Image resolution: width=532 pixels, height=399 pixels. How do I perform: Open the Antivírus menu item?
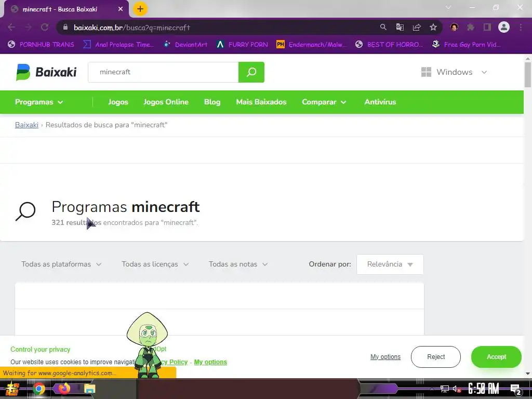tap(380, 102)
